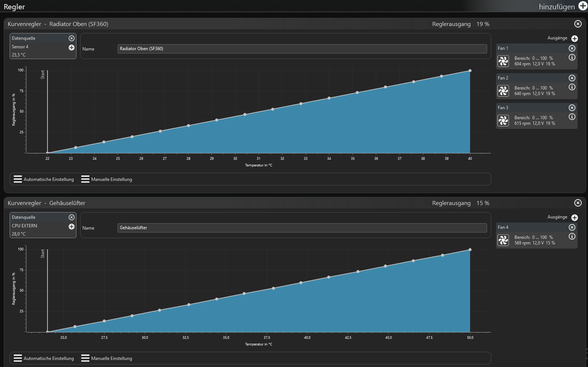Add data source next to Sensor 4
This screenshot has width=588, height=367.
(x=72, y=48)
